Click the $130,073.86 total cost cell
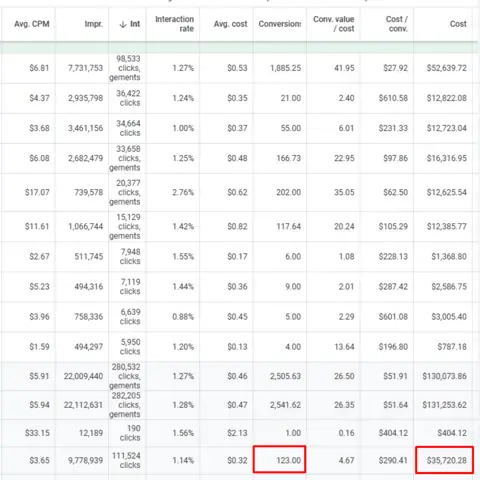Viewport: 480px width, 480px height. pyautogui.click(x=444, y=376)
